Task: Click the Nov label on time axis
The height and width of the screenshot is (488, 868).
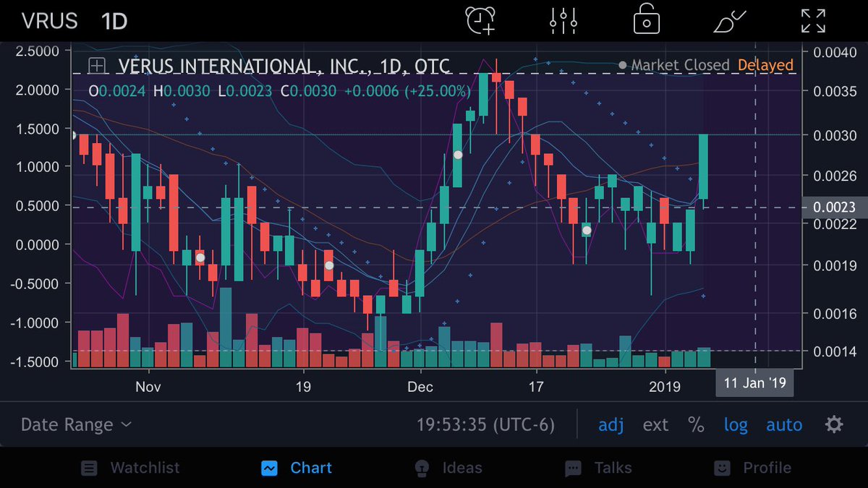Action: pos(148,387)
